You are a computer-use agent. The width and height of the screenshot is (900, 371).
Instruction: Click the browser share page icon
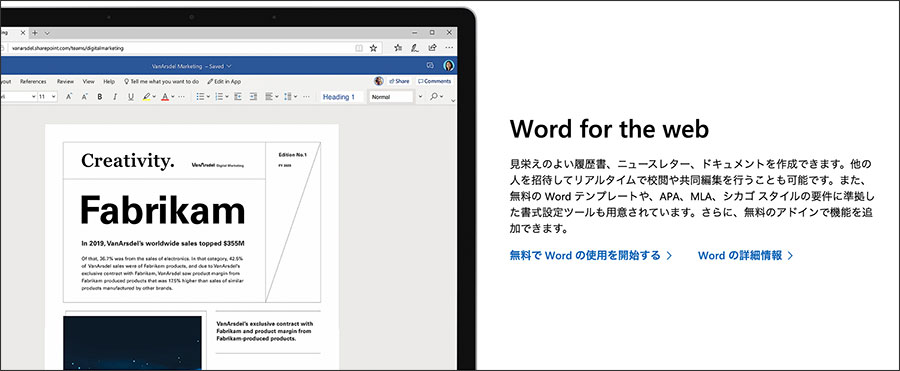(432, 48)
